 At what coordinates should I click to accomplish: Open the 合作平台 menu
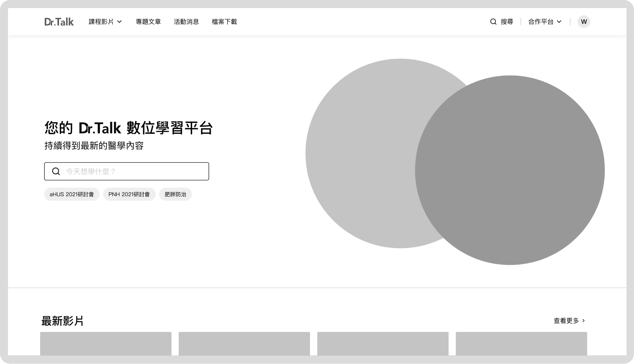pyautogui.click(x=541, y=22)
